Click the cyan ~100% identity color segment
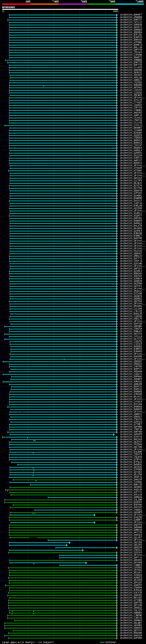This screenshot has width=146, height=644. click(x=130, y=4)
